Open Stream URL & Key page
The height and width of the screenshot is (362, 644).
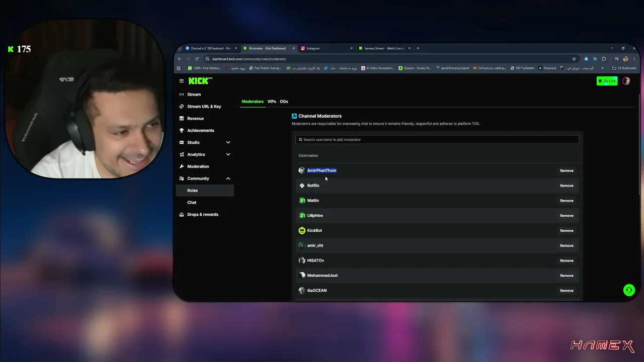(205, 107)
